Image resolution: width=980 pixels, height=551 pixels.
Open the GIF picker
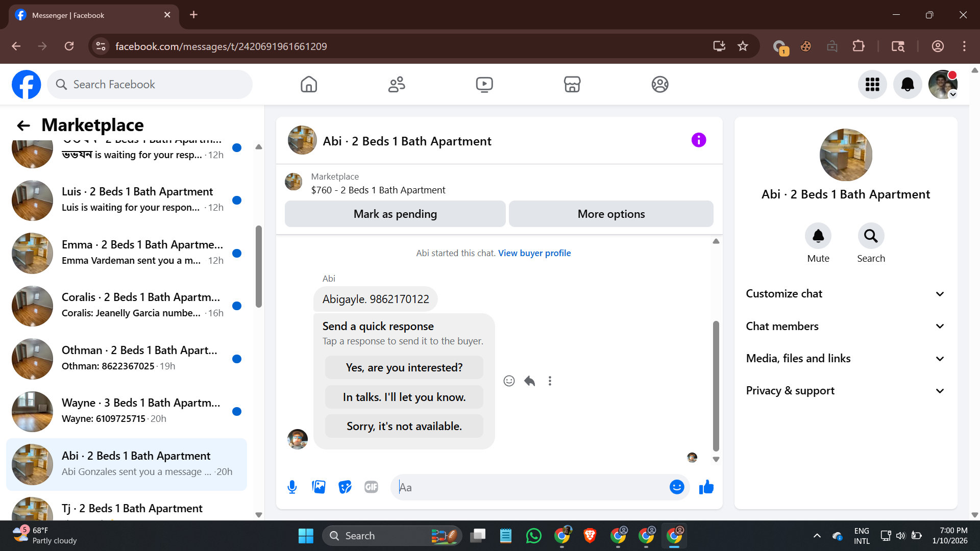(371, 487)
